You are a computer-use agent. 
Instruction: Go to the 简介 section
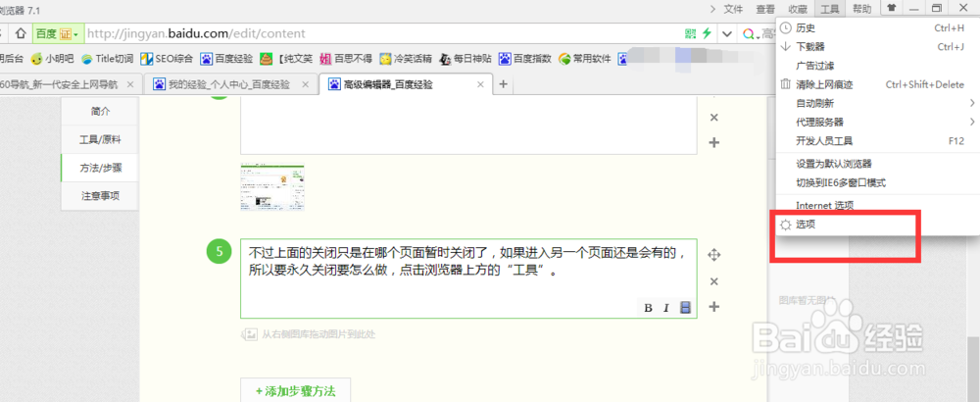[x=100, y=111]
